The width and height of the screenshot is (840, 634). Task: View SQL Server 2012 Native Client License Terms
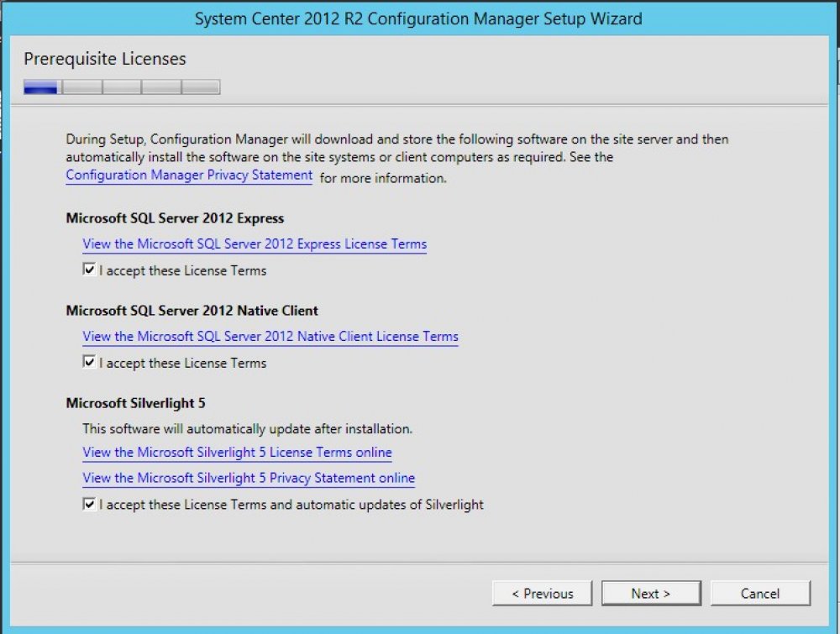270,336
